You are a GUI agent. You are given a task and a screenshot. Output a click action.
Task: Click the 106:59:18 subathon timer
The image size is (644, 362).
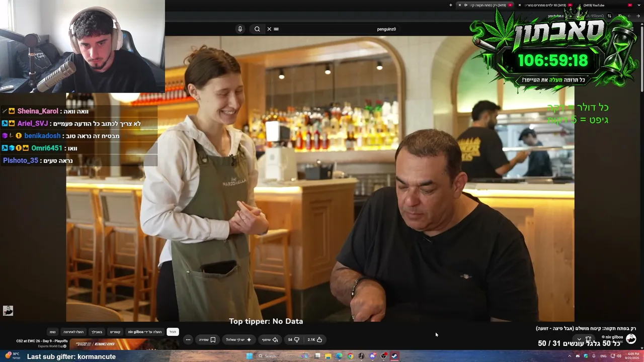click(553, 61)
